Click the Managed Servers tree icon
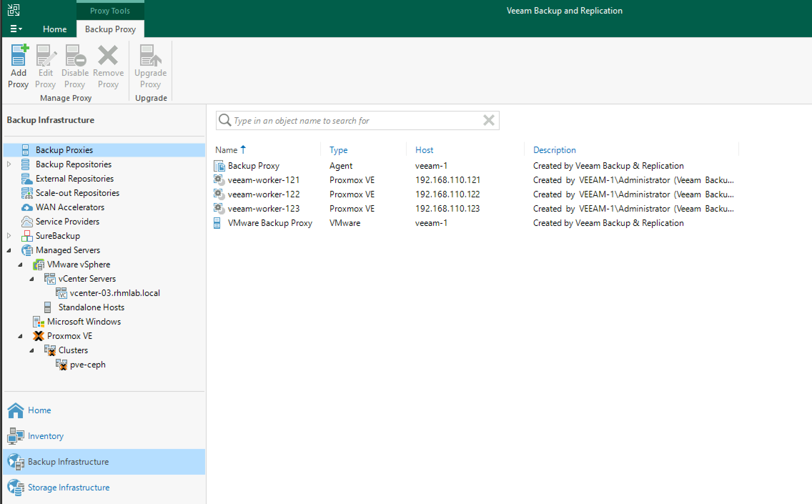Screen dimensions: 812x504 27,250
